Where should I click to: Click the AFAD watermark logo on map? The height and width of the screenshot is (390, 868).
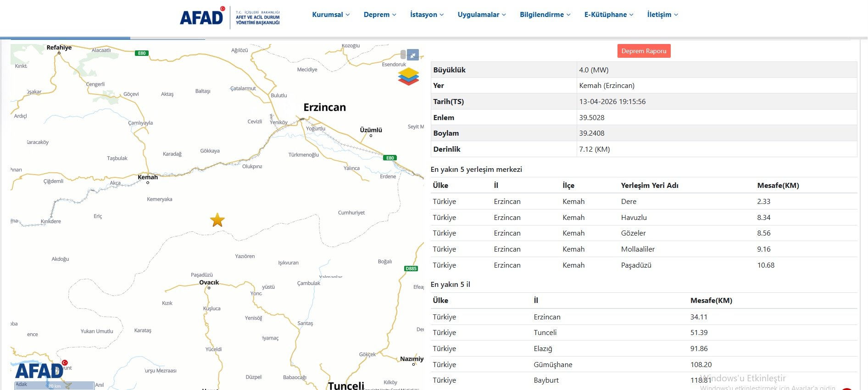click(x=39, y=370)
